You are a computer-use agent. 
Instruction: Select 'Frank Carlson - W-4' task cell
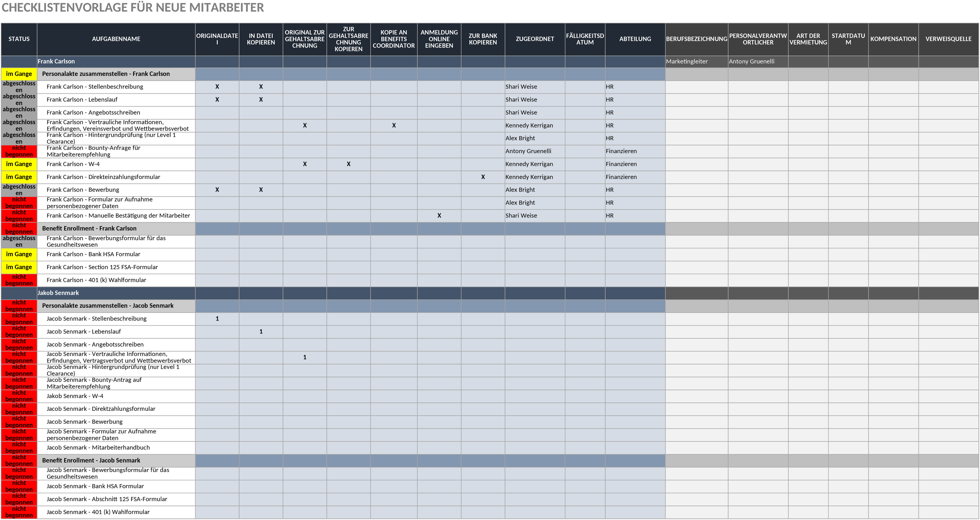coord(116,164)
